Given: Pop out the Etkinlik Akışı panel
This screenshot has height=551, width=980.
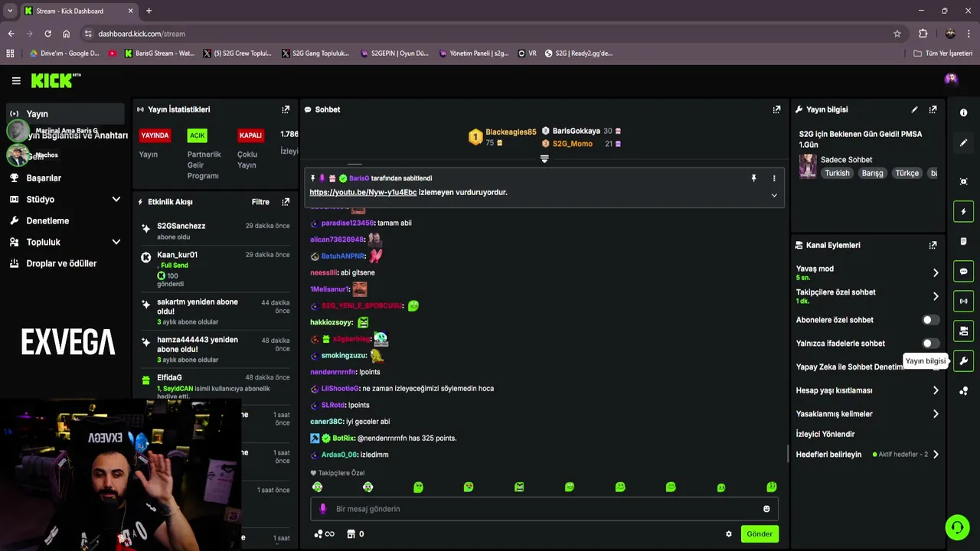Looking at the screenshot, I should coord(286,202).
